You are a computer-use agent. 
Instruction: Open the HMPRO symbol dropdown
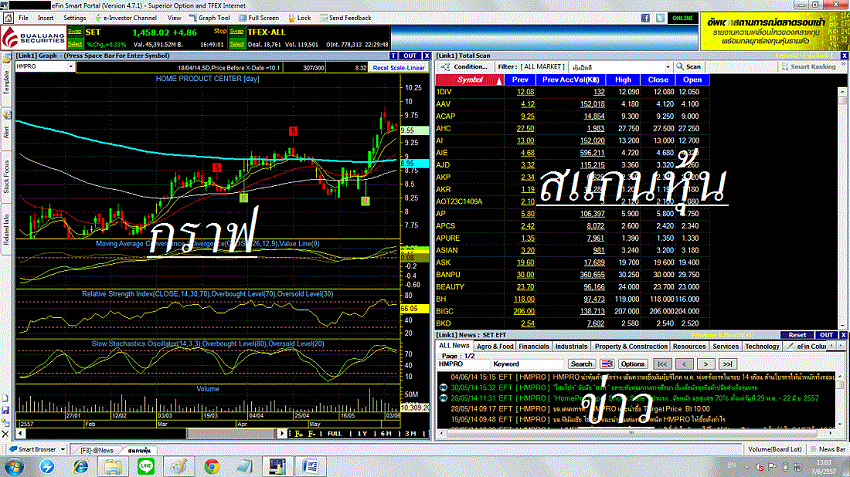pyautogui.click(x=70, y=67)
